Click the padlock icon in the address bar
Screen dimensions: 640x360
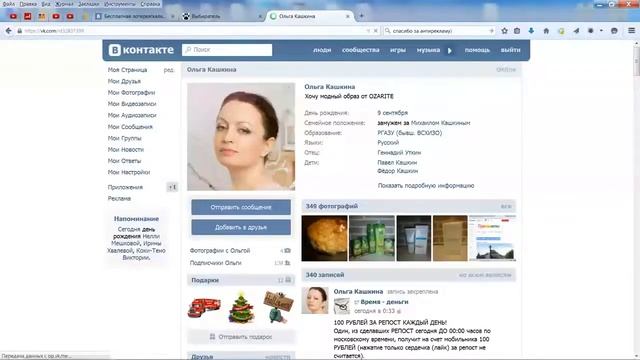19,31
